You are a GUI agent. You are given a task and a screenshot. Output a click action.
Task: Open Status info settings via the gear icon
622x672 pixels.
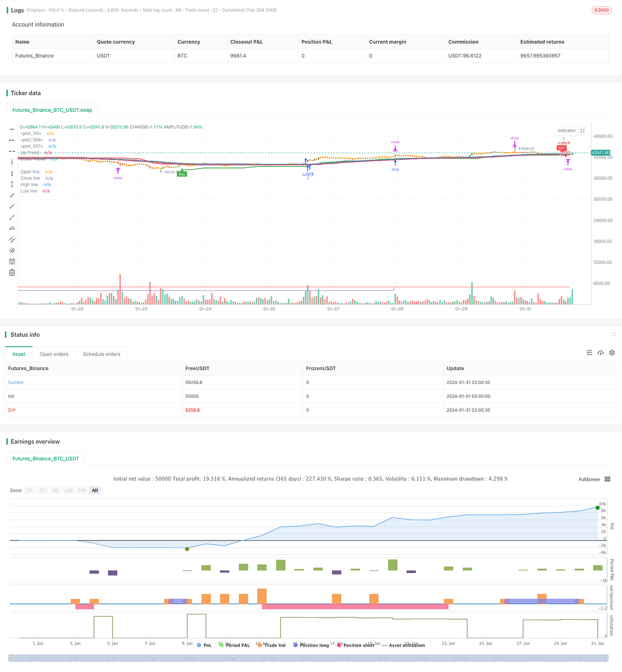[x=612, y=353]
